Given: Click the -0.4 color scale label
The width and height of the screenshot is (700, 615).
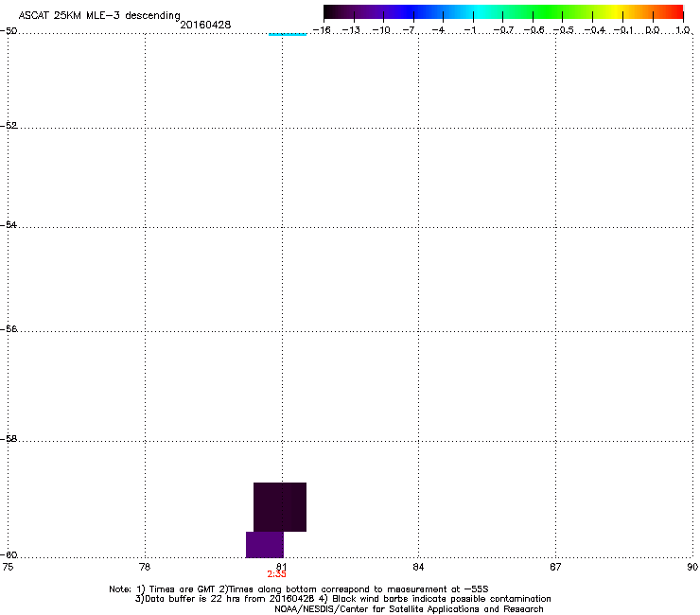Looking at the screenshot, I should [x=594, y=30].
